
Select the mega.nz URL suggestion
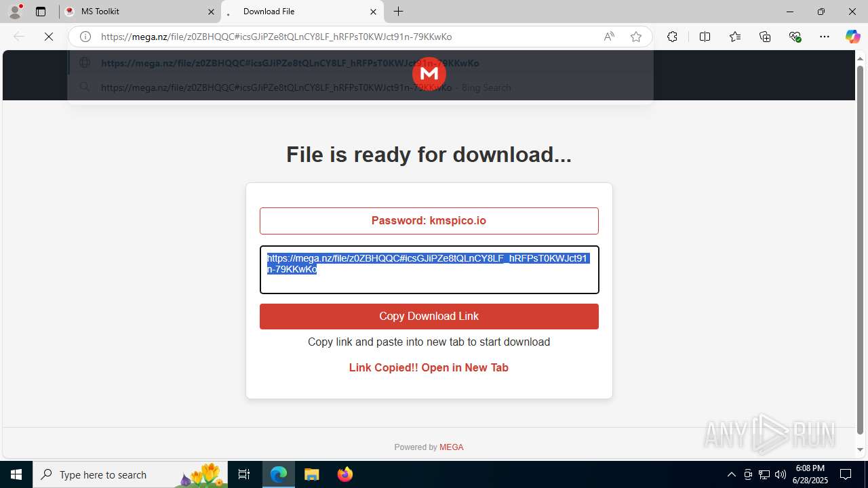(x=360, y=63)
